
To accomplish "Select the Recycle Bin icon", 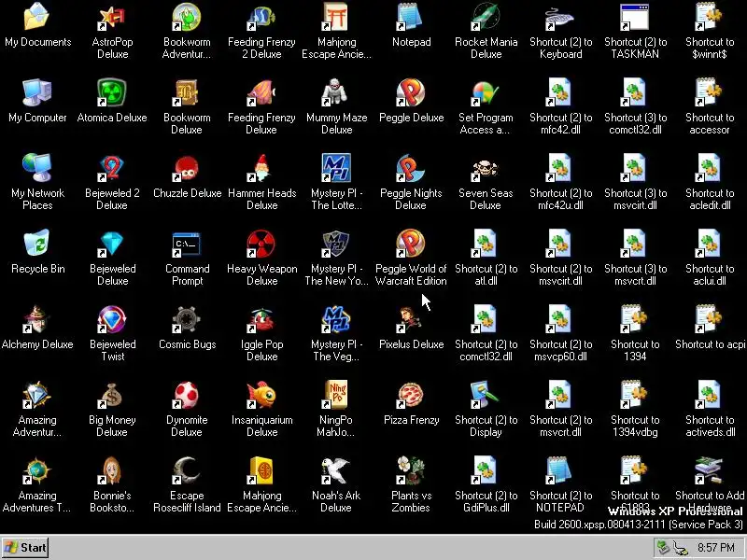I will (x=37, y=244).
